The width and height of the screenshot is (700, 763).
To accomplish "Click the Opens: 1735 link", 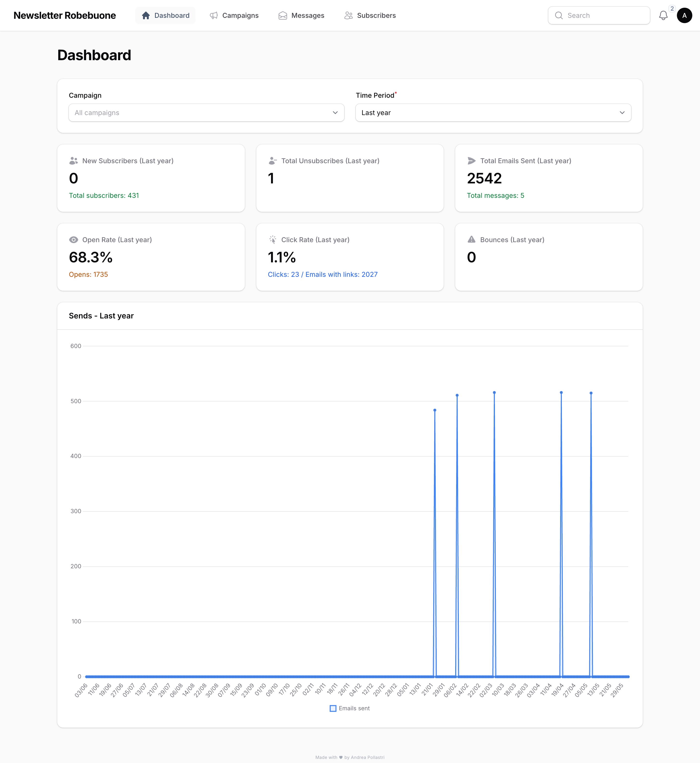I will 88,275.
